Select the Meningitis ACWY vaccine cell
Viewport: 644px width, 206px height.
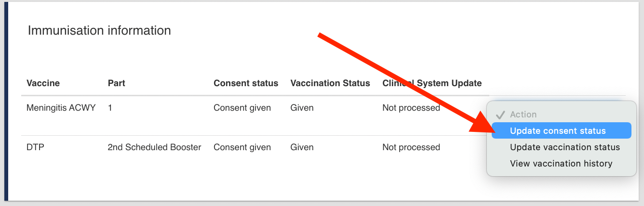click(x=61, y=108)
